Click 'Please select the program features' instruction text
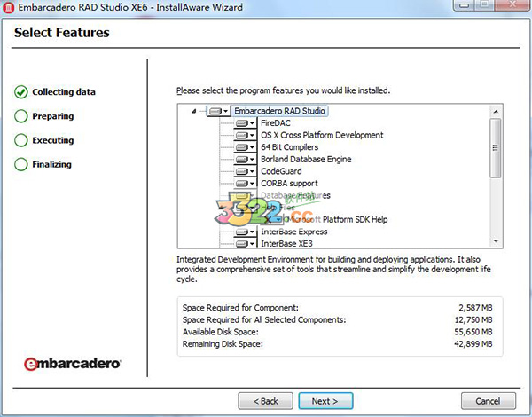Screen dimensions: 532x417 click(284, 90)
